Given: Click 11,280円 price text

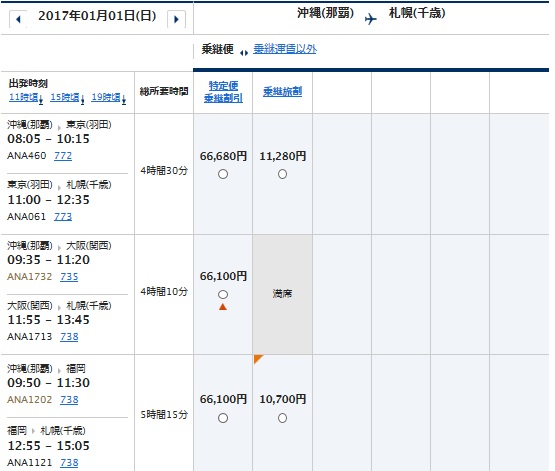Looking at the screenshot, I should pyautogui.click(x=282, y=156).
